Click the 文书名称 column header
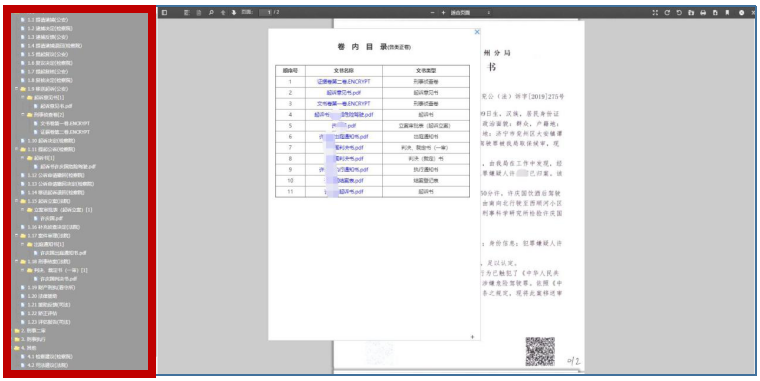 (344, 70)
